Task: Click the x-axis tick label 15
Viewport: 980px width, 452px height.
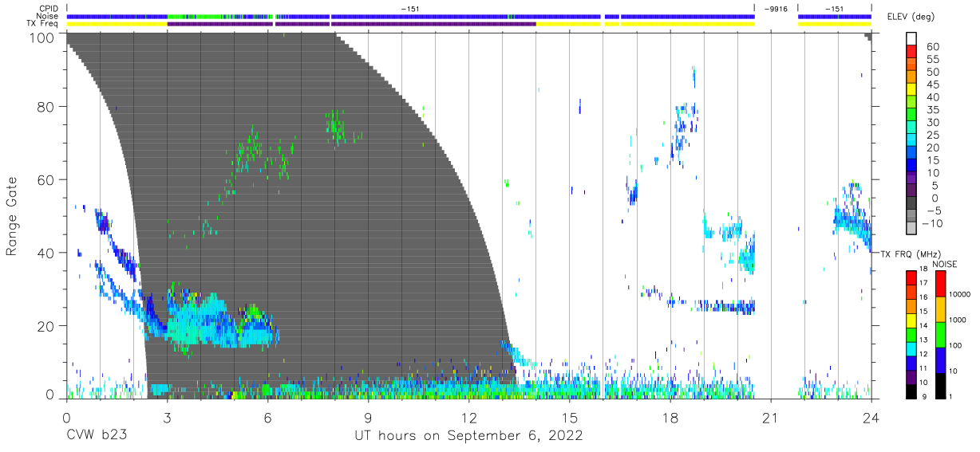Action: 570,418
